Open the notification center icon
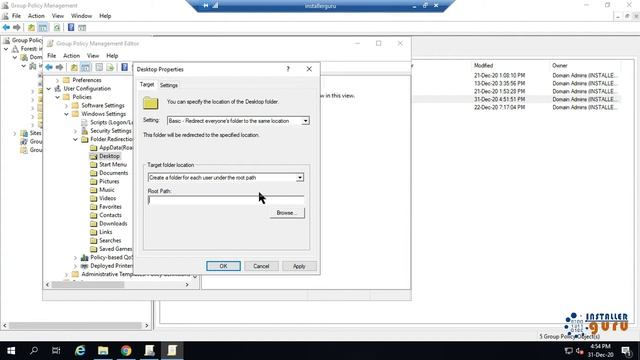This screenshot has height=360, width=640. (x=626, y=351)
